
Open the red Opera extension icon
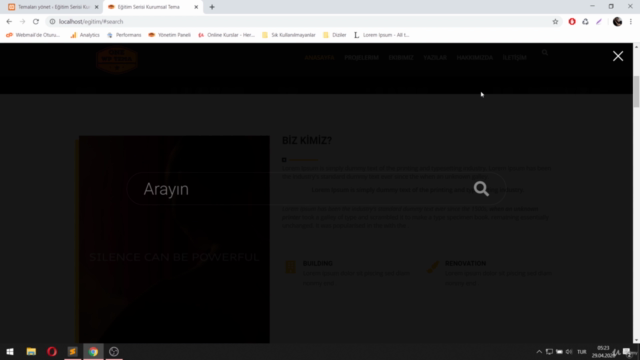pyautogui.click(x=572, y=22)
